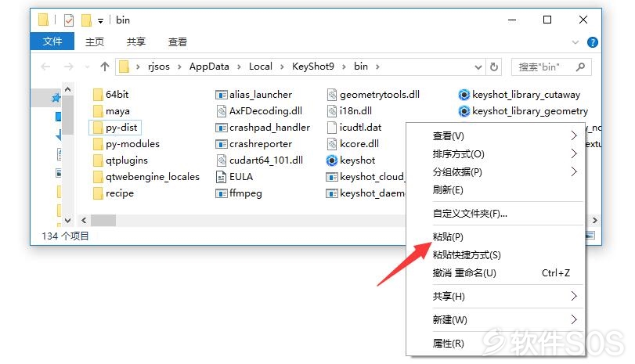Screen dimensions: 635x364
Task: Click AppData in the address path
Action: (x=209, y=67)
